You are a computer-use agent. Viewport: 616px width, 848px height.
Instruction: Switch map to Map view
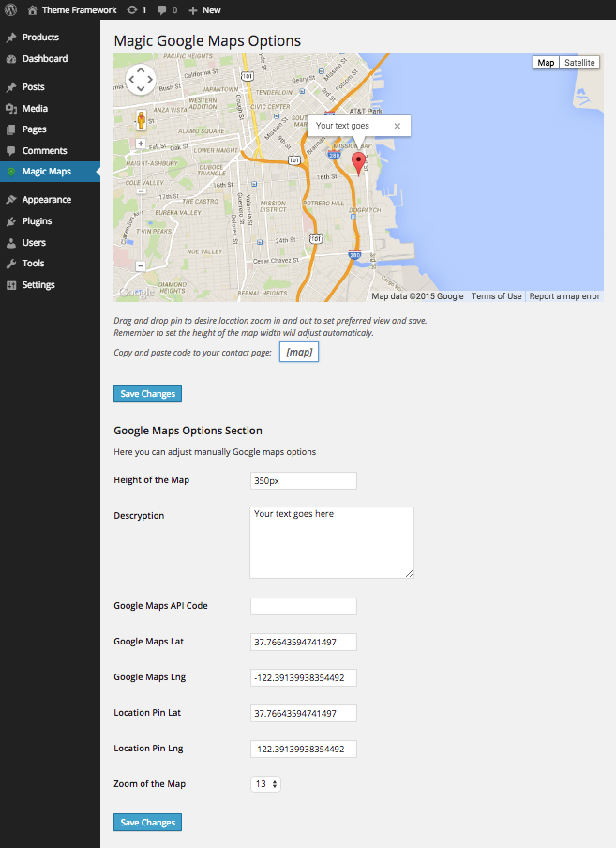tap(546, 63)
